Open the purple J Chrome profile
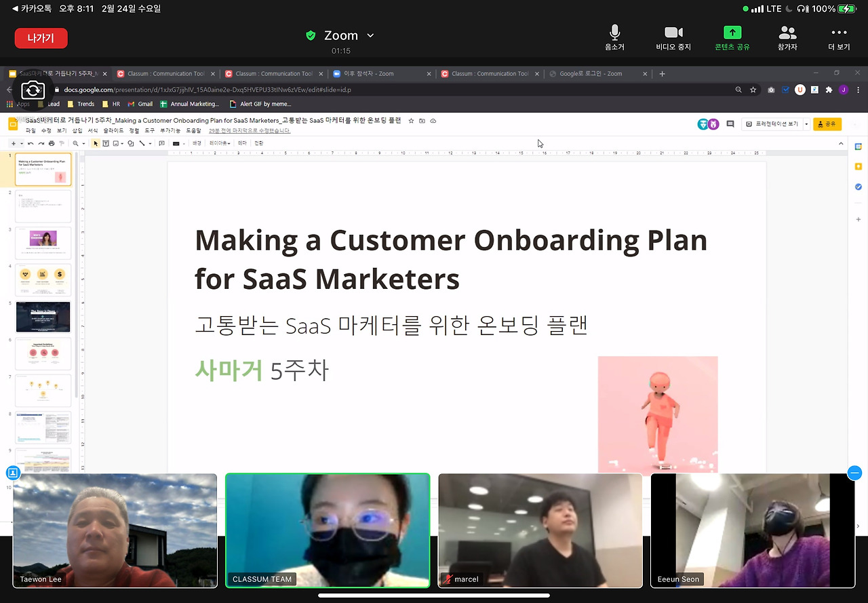Viewport: 868px width, 603px height. click(843, 90)
